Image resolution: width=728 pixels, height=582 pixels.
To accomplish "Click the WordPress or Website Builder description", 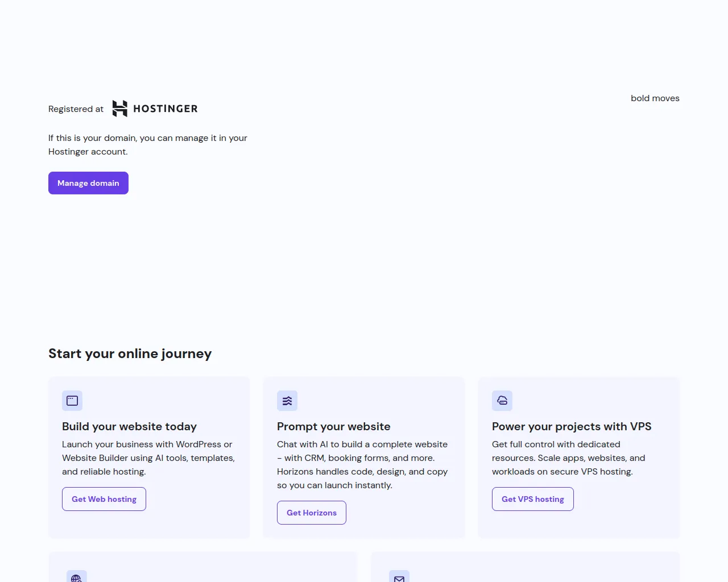I will pyautogui.click(x=148, y=458).
